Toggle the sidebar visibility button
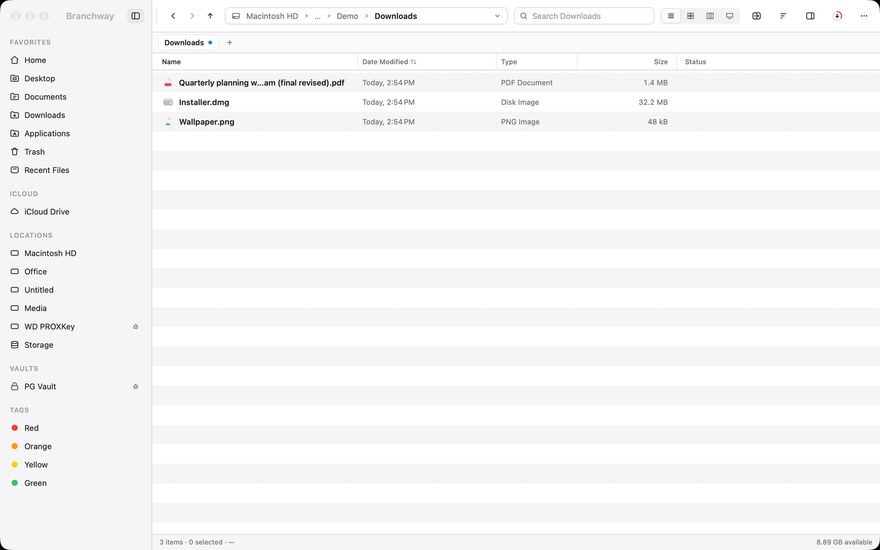This screenshot has height=550, width=880. (135, 16)
